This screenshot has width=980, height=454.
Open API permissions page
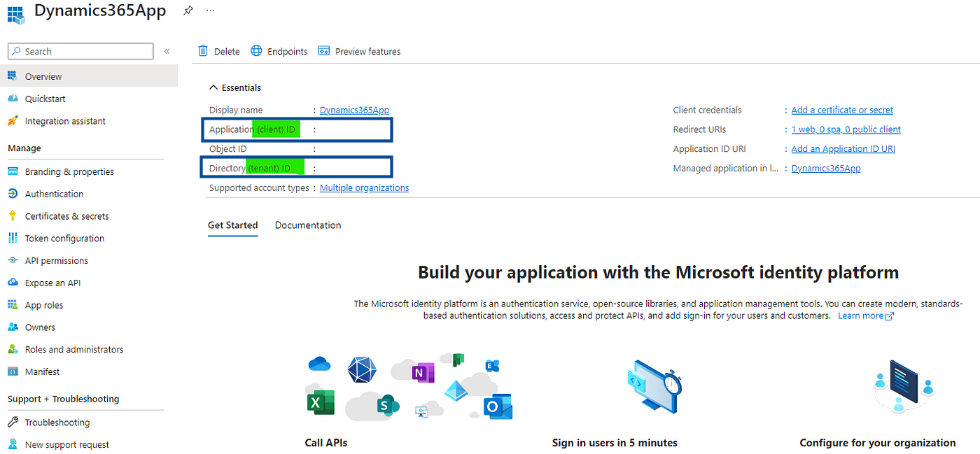coord(57,260)
